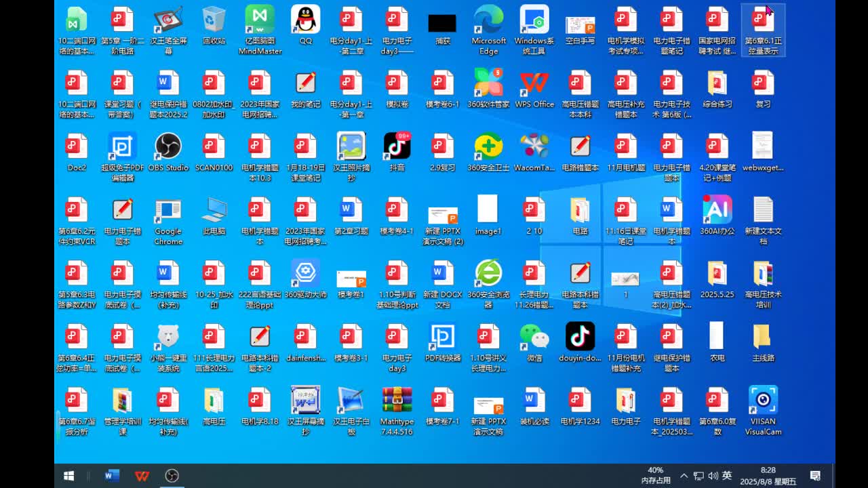The image size is (868, 488).
Task: Select the webwxget... file
Action: pyautogui.click(x=763, y=152)
